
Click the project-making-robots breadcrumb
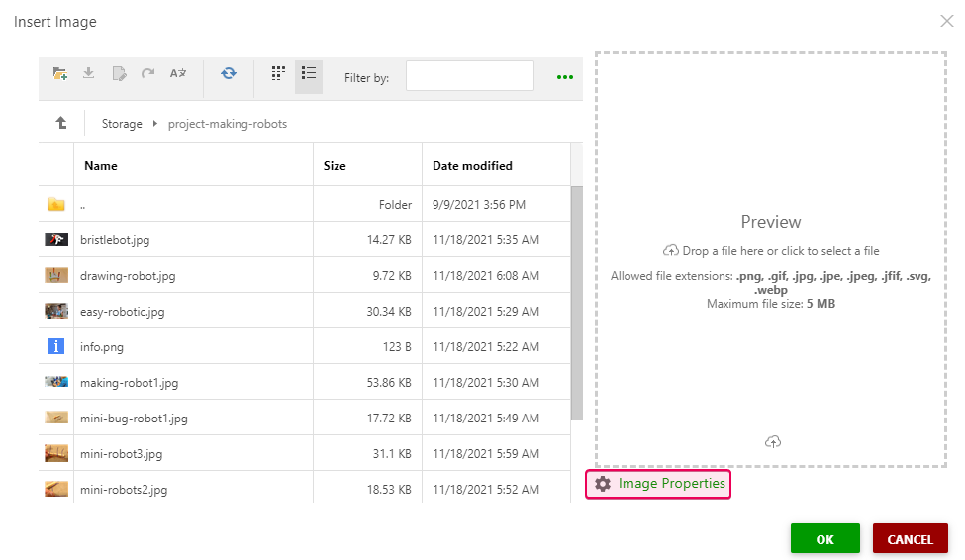click(228, 124)
